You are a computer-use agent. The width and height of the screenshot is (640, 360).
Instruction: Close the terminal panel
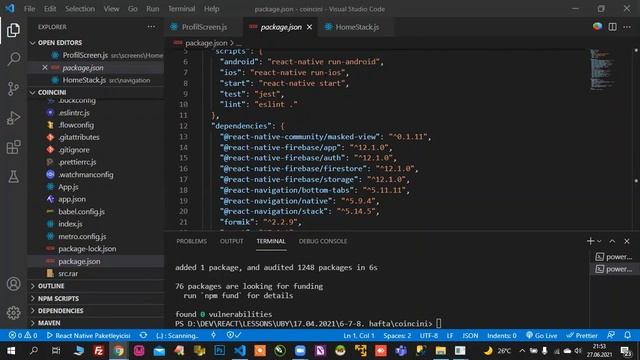627,241
